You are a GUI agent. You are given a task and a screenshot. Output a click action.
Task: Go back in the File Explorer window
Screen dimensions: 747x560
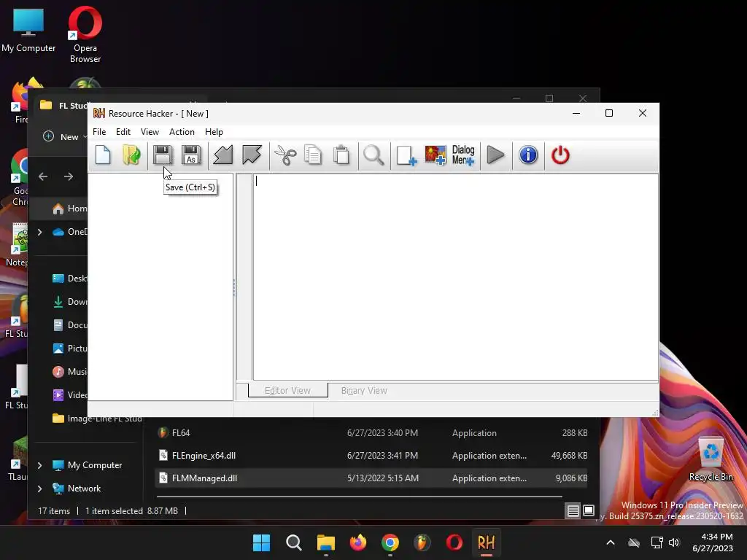43,176
